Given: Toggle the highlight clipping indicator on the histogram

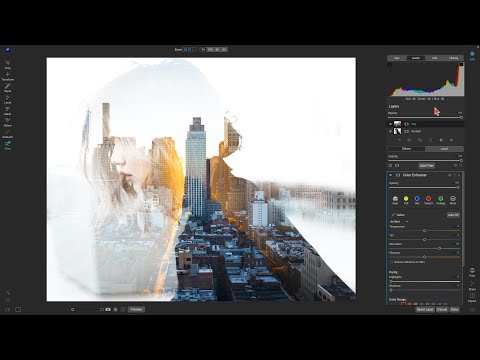Looking at the screenshot, I should 461,64.
